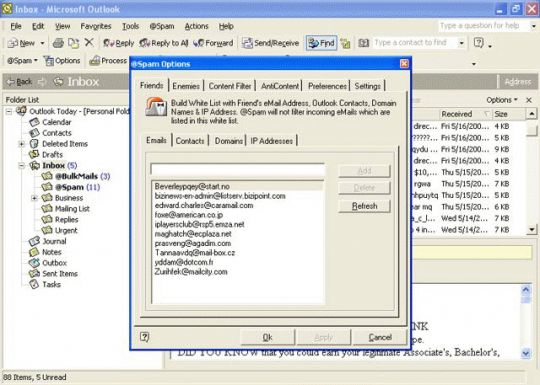This screenshot has width=540, height=385.
Task: Click the Outlook Help question mark icon
Action: [x=479, y=43]
